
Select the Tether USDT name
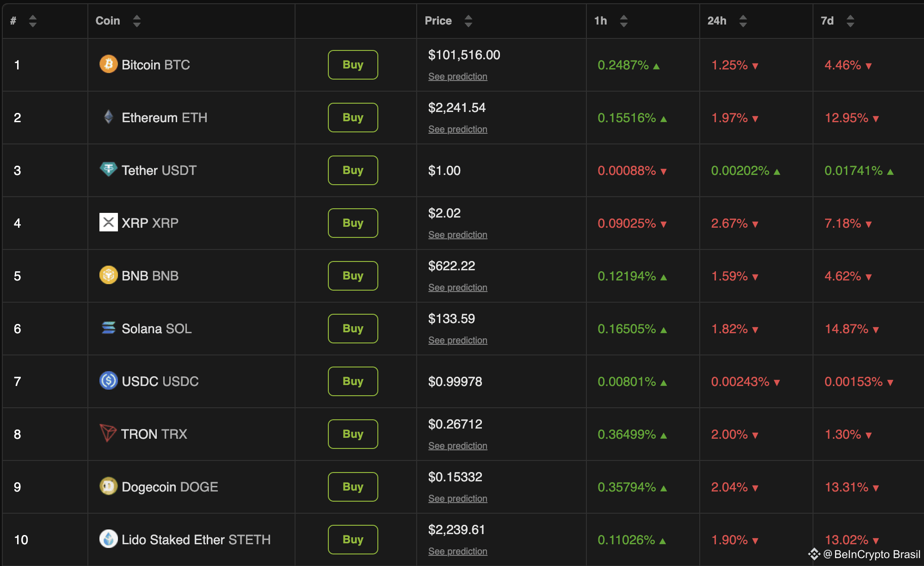(159, 170)
